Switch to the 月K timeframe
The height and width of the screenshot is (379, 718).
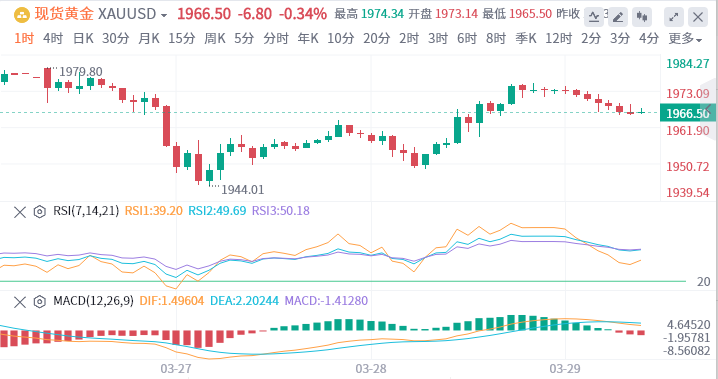click(149, 39)
